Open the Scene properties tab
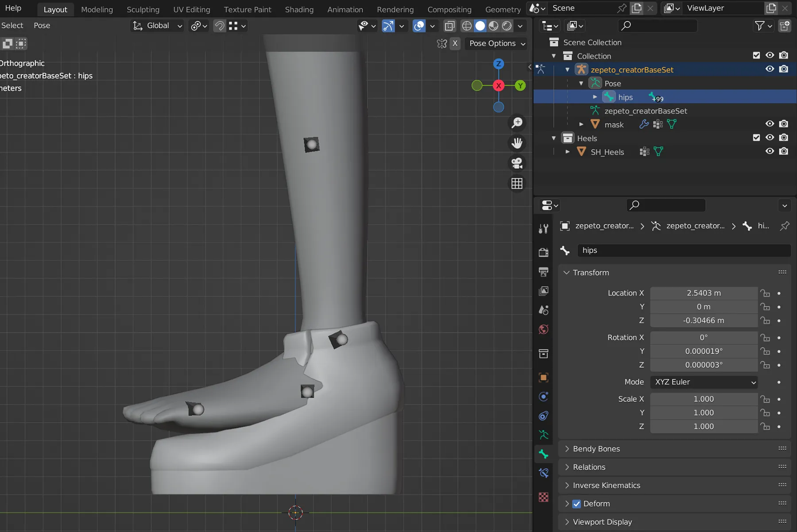 pyautogui.click(x=543, y=310)
